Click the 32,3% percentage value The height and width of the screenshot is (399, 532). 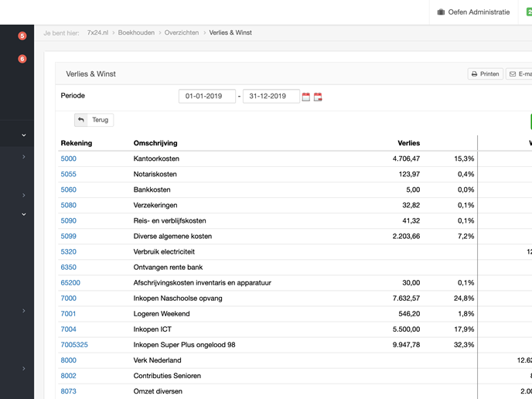tap(464, 345)
